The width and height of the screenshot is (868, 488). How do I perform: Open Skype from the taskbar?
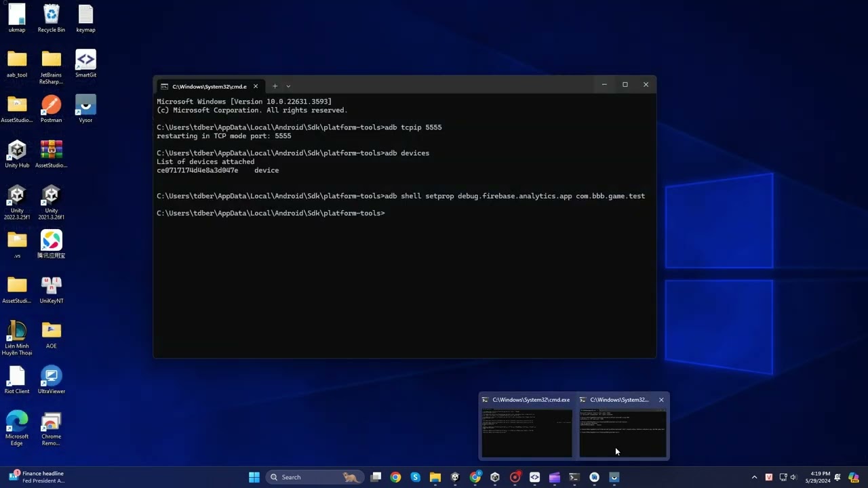pyautogui.click(x=415, y=477)
